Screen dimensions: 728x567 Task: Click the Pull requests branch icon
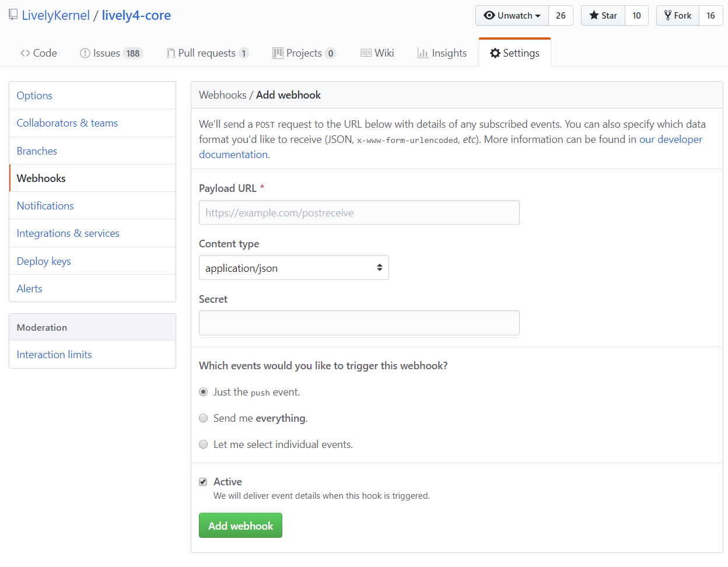[x=171, y=53]
